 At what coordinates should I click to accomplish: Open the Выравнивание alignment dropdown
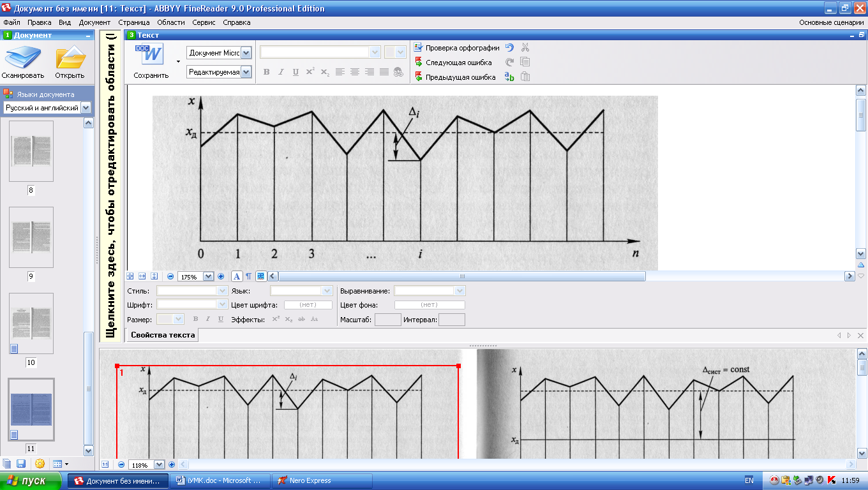pyautogui.click(x=460, y=291)
